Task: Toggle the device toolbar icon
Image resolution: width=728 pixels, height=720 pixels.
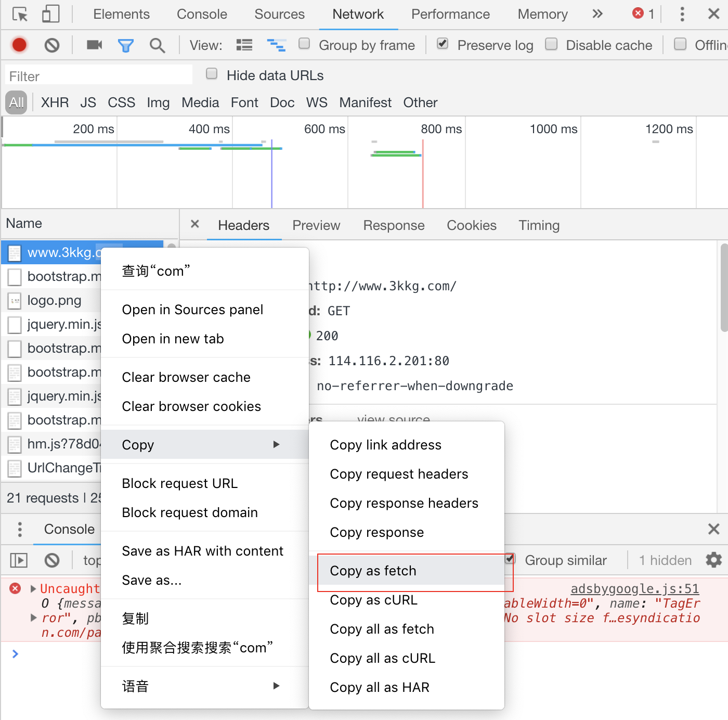Action: coord(50,14)
